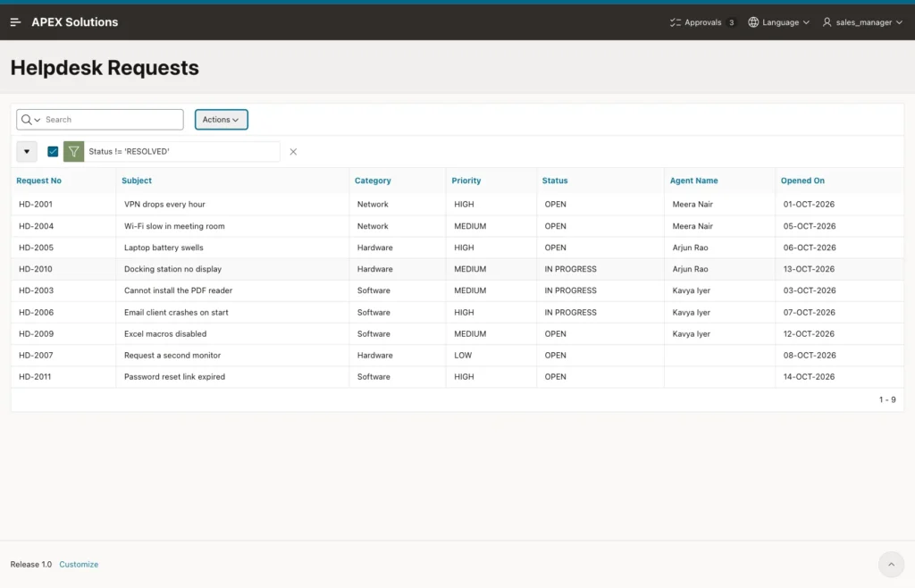Image resolution: width=915 pixels, height=588 pixels.
Task: Click the Agent Name column header
Action: [x=693, y=181]
